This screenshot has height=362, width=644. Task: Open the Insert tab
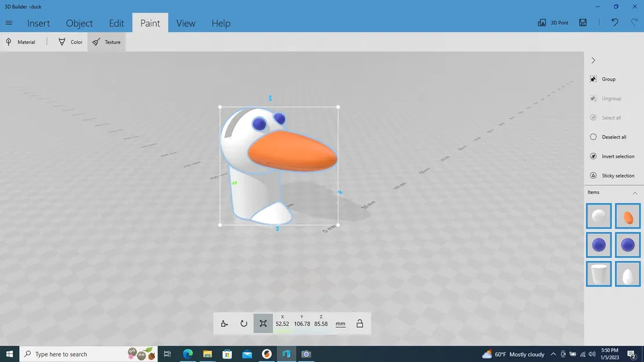(39, 23)
